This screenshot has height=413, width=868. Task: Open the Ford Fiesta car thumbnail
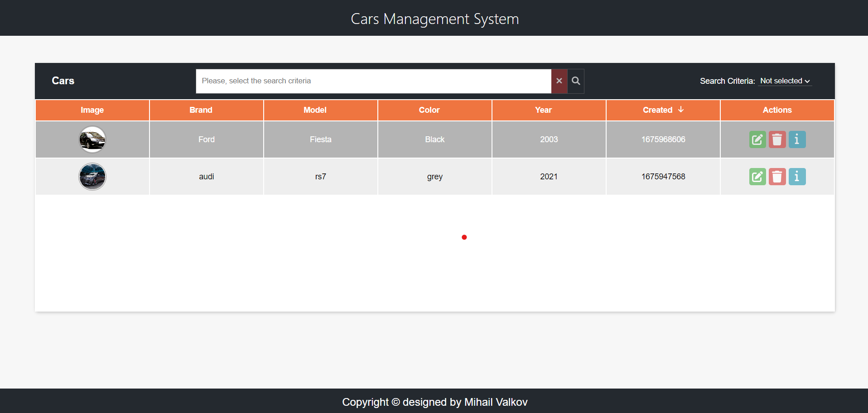click(92, 139)
